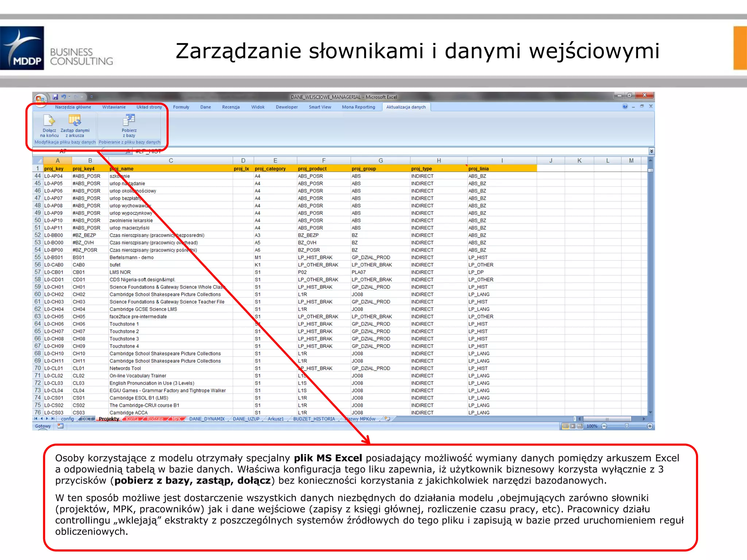747x560 pixels.
Task: Open the Formuły ribbon tab
Action: coord(181,107)
